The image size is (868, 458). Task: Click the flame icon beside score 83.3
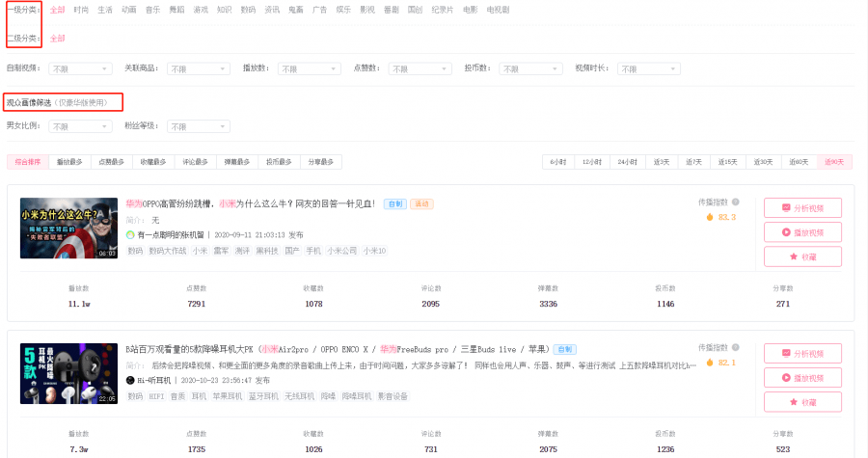pyautogui.click(x=710, y=217)
